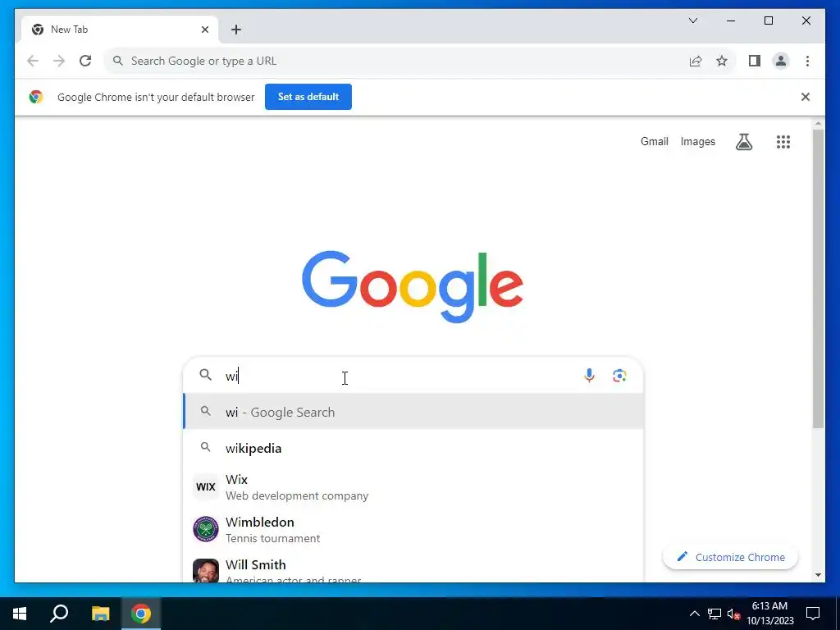The height and width of the screenshot is (630, 840).
Task: Click the share this page icon
Action: pyautogui.click(x=696, y=61)
